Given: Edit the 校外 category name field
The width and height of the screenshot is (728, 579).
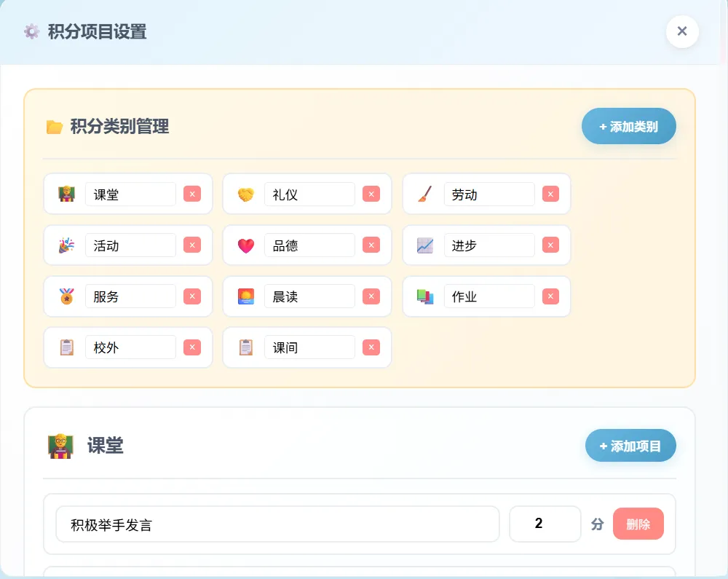Looking at the screenshot, I should click(x=130, y=347).
